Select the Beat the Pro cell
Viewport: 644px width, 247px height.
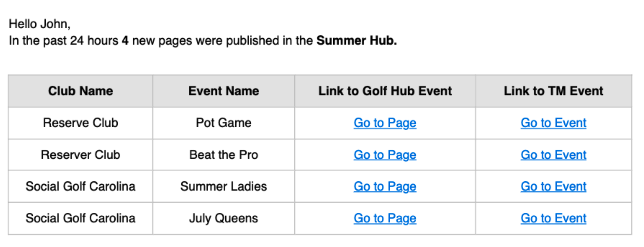click(x=224, y=155)
